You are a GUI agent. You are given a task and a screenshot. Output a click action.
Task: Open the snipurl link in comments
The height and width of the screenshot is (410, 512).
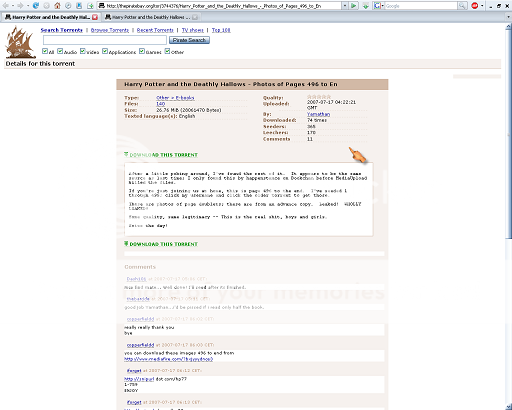tap(139, 379)
